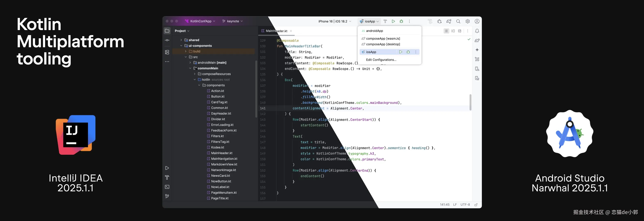Click Edit Configurations... entry
This screenshot has height=221, width=644.
tap(381, 60)
